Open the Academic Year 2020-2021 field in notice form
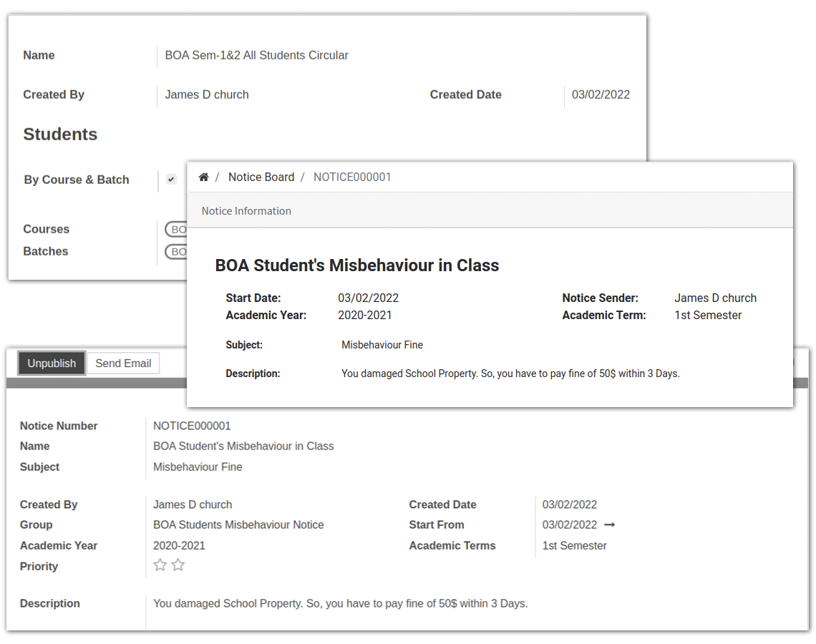Viewport: 816px width, 644px height. 179,546
